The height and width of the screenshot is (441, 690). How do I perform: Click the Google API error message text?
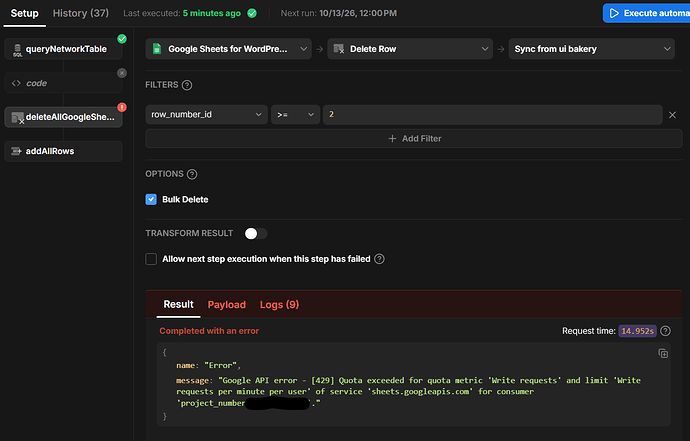tap(408, 392)
